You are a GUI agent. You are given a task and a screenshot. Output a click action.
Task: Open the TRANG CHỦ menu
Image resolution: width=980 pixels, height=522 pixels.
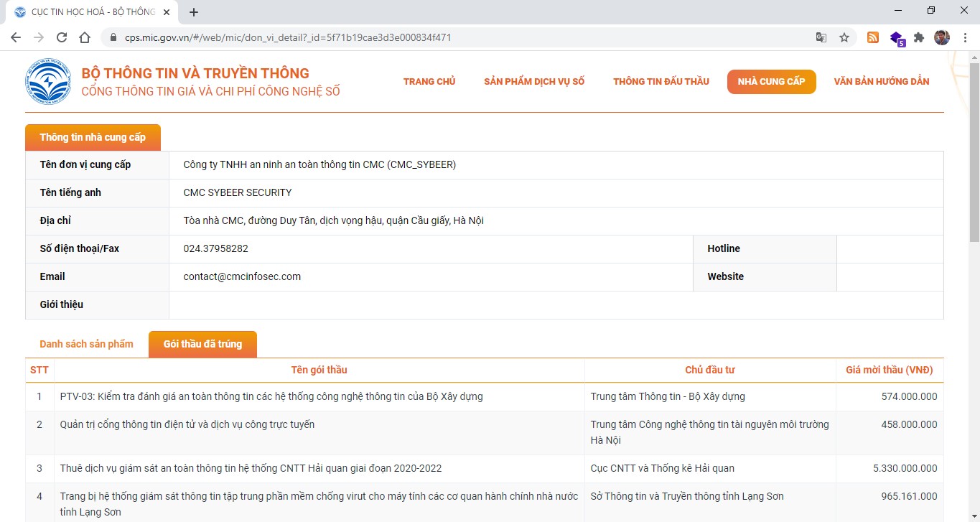[x=429, y=81]
